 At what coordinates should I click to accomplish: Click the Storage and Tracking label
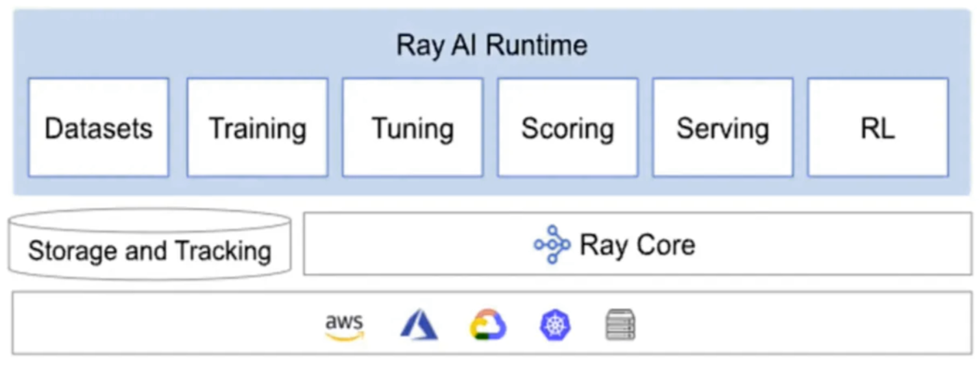coord(149,251)
